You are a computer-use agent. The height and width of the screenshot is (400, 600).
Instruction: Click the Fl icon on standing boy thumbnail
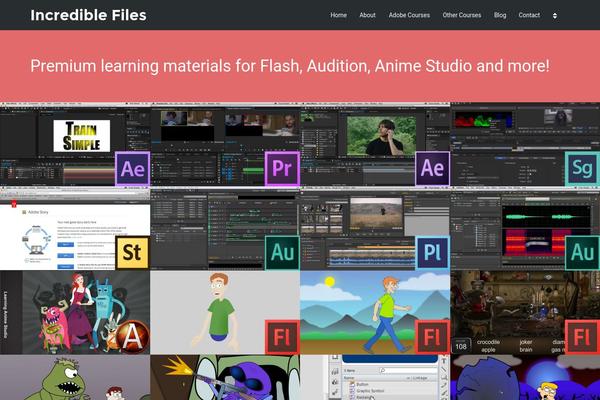pos(282,337)
